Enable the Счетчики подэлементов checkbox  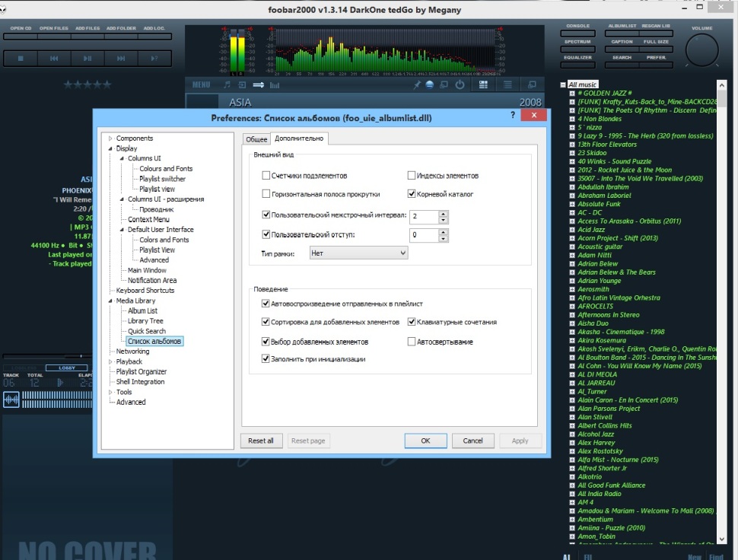coord(266,174)
